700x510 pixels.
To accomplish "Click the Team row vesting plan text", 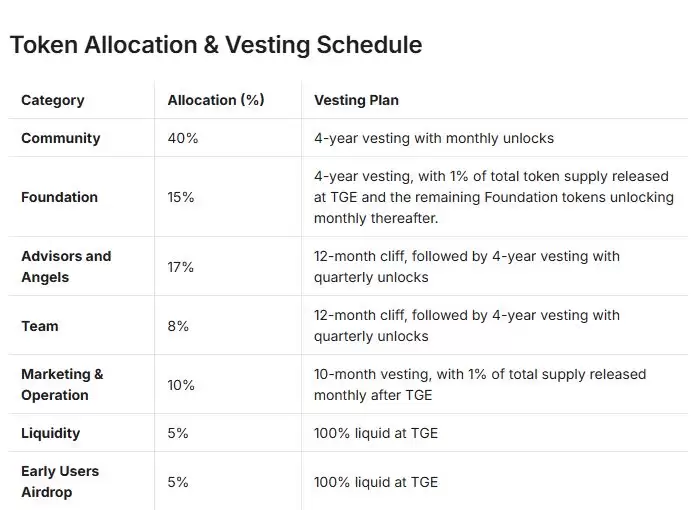I will pyautogui.click(x=466, y=326).
